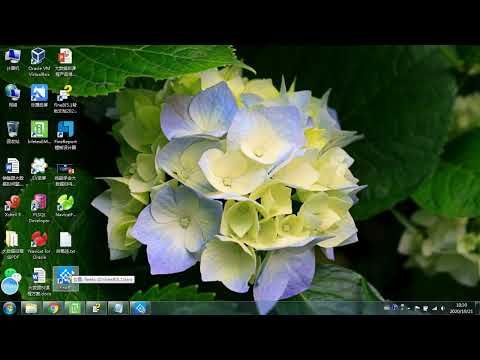Click the round blue floating widget
The image size is (480, 360).
10,286
